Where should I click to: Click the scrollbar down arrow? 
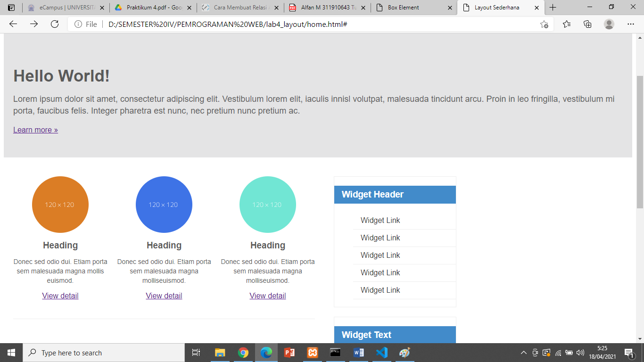click(640, 339)
